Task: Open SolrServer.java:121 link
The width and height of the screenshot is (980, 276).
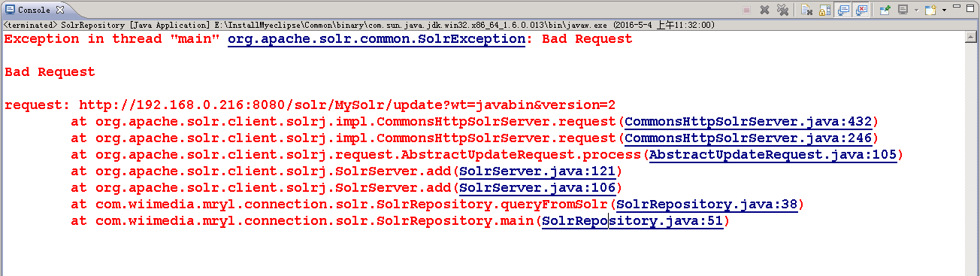Action: 537,171
